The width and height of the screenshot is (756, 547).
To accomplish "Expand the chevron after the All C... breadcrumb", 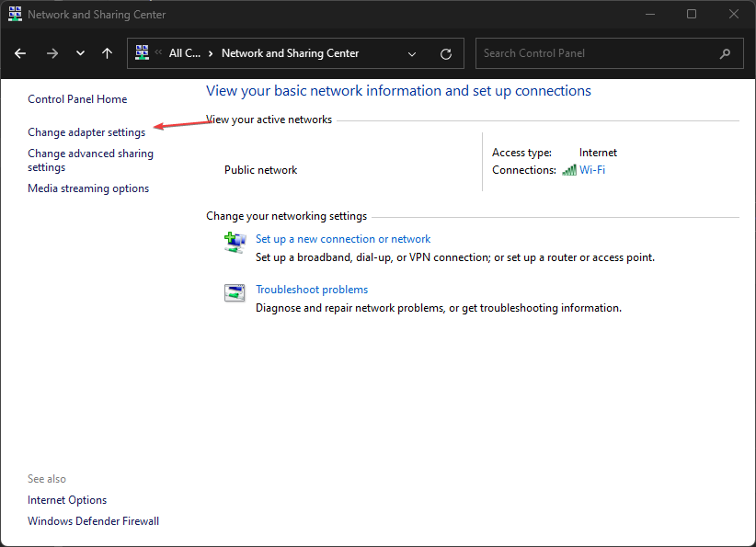I will 211,53.
